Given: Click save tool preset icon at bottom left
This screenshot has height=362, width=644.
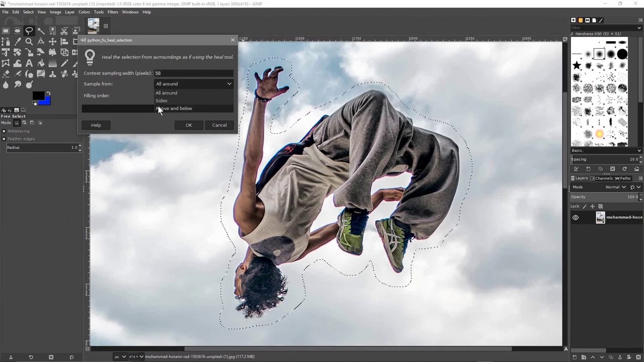Looking at the screenshot, I should pyautogui.click(x=11, y=357).
